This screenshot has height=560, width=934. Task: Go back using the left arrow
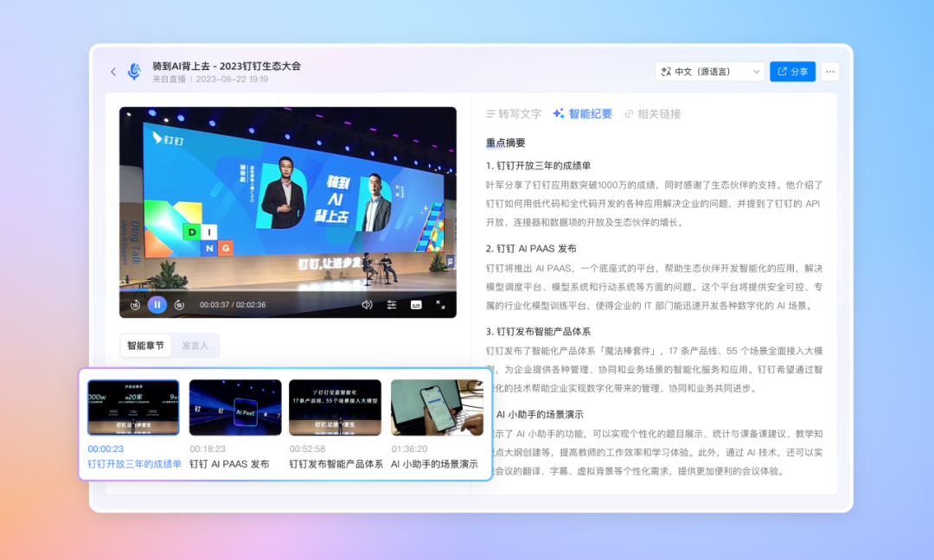coord(113,72)
